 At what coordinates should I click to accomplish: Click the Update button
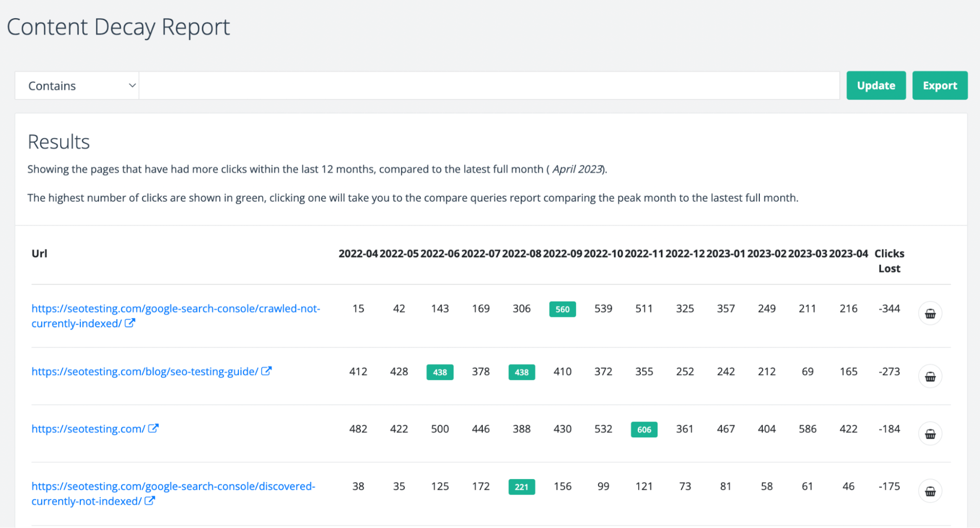tap(876, 86)
